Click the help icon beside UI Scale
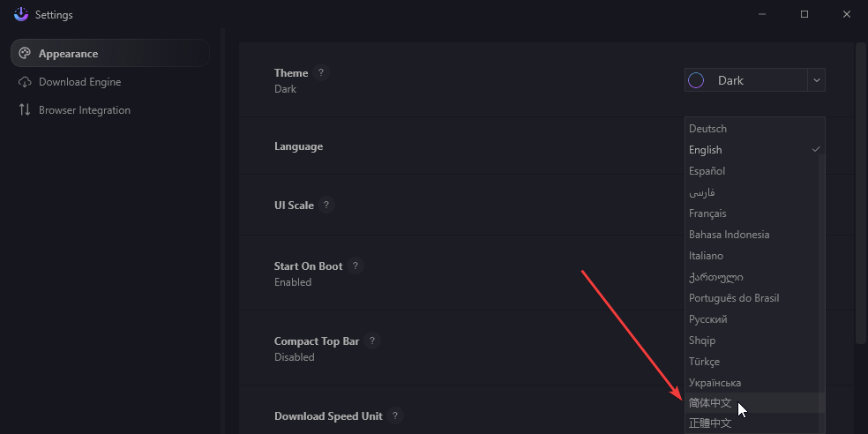Screen dimensions: 868x434 tap(326, 206)
